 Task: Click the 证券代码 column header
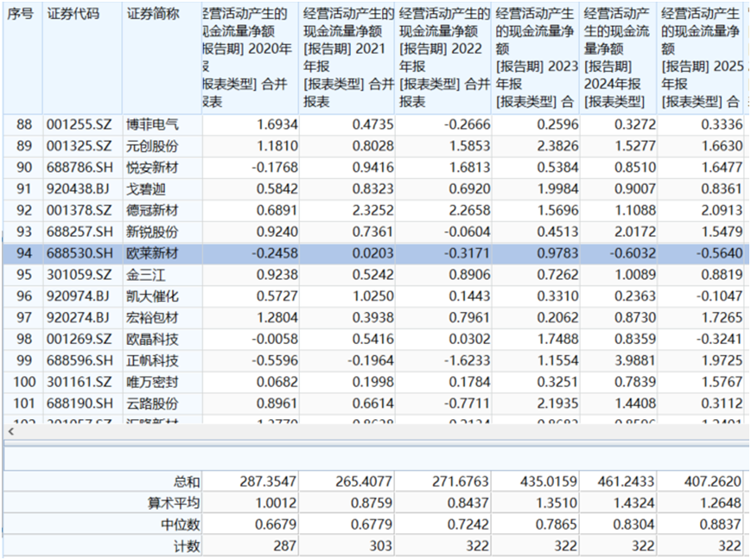click(82, 58)
